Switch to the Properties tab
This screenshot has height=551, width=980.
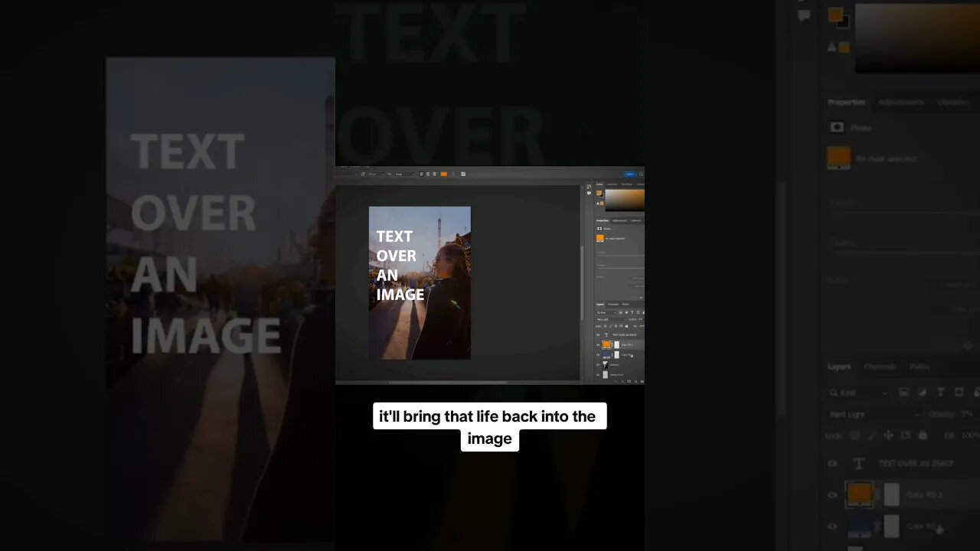[603, 220]
